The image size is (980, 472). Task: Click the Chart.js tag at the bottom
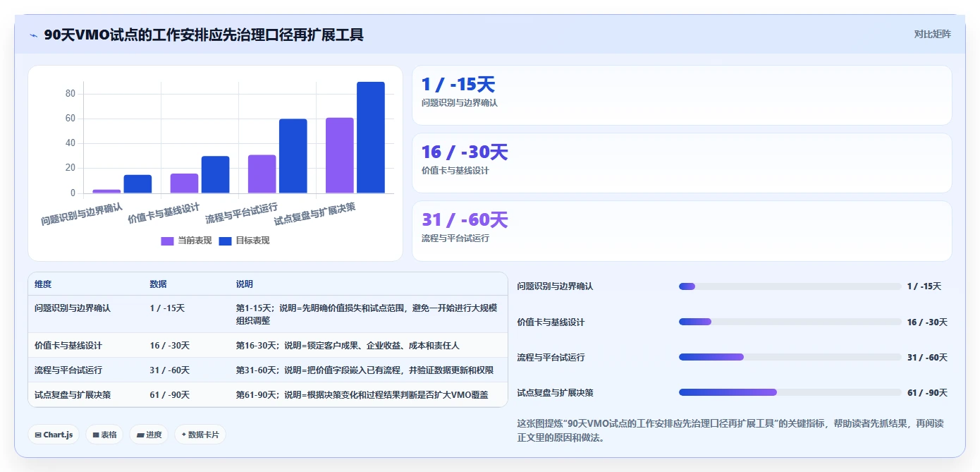coord(54,435)
